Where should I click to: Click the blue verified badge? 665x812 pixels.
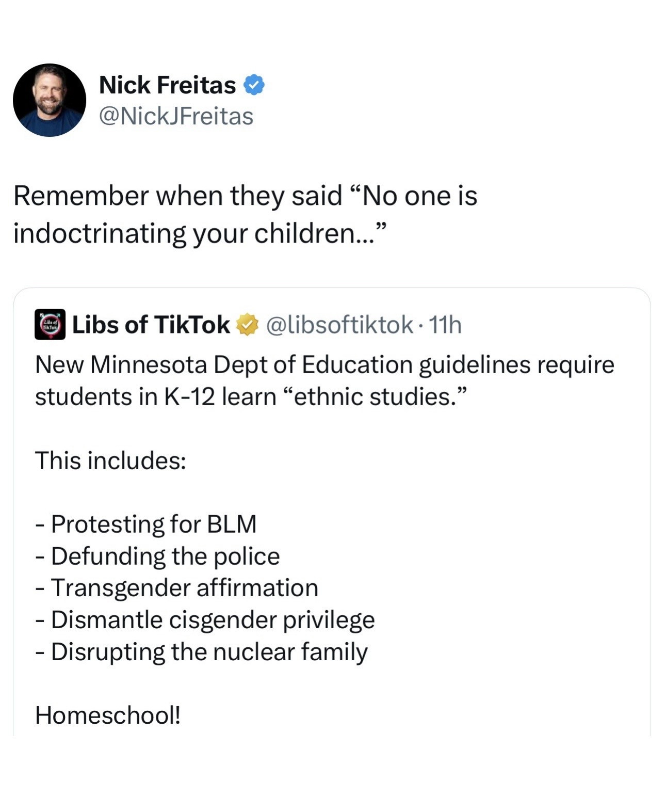click(x=253, y=85)
